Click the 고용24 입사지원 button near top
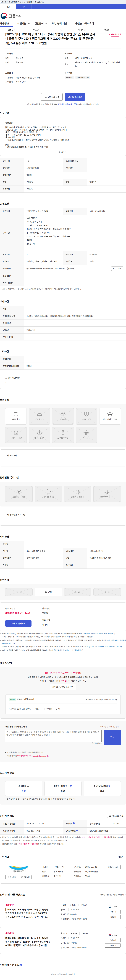Screen dimensions: 126x980 [x=75, y=97]
